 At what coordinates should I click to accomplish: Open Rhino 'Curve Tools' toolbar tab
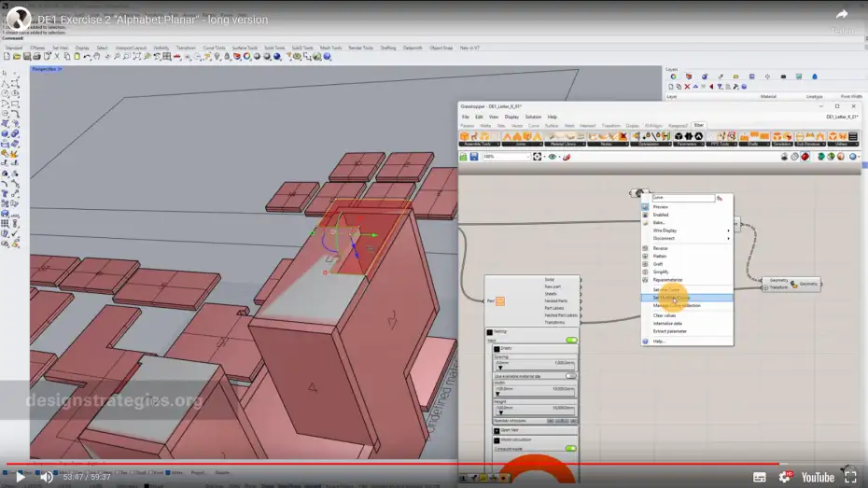coord(214,49)
